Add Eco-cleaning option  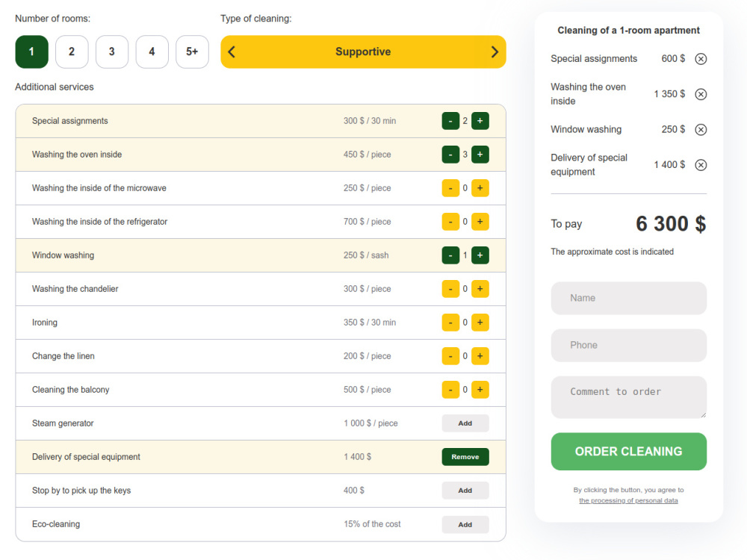[465, 524]
